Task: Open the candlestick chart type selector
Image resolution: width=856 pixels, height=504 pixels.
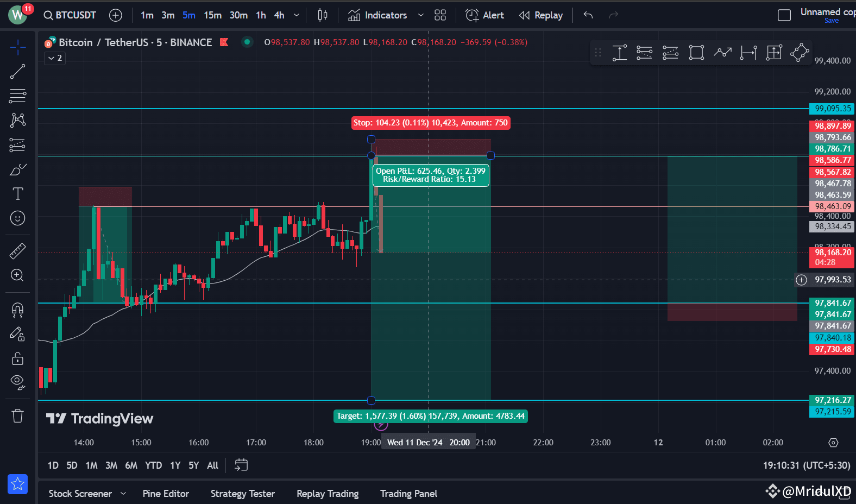Action: [x=322, y=15]
